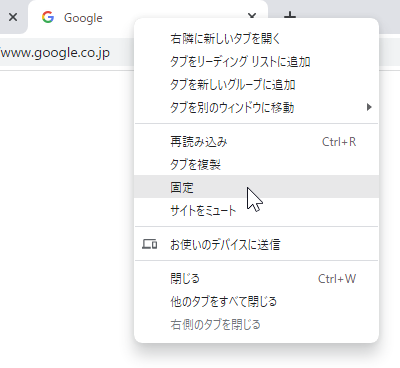Select 右隣に新しいタブを開く
The width and height of the screenshot is (400, 368).
(x=257, y=39)
